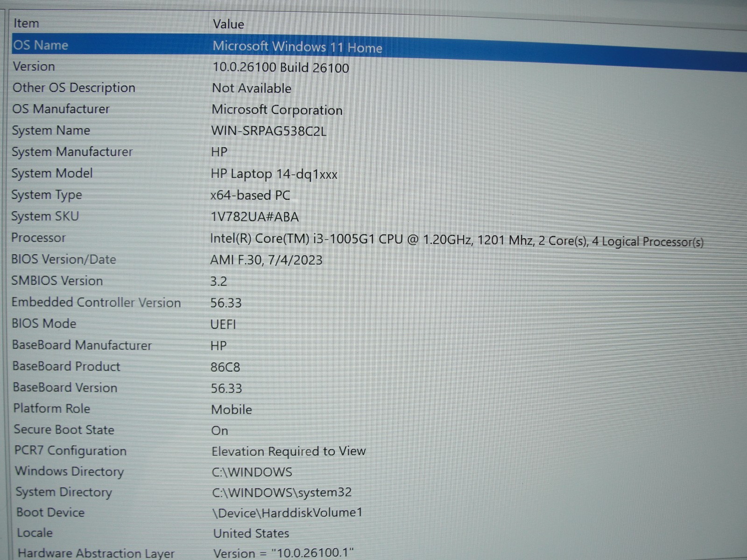747x560 pixels.
Task: Click the UEFI value
Action: pyautogui.click(x=223, y=324)
